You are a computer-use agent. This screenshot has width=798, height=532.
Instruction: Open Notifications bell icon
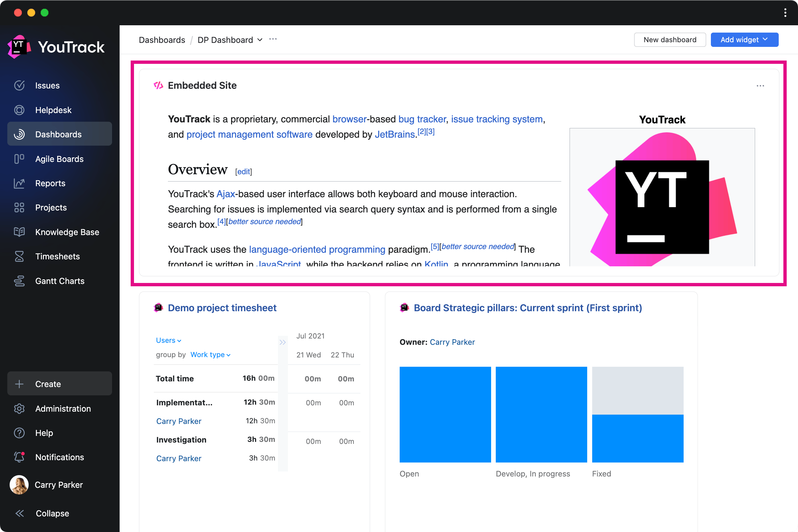[19, 457]
